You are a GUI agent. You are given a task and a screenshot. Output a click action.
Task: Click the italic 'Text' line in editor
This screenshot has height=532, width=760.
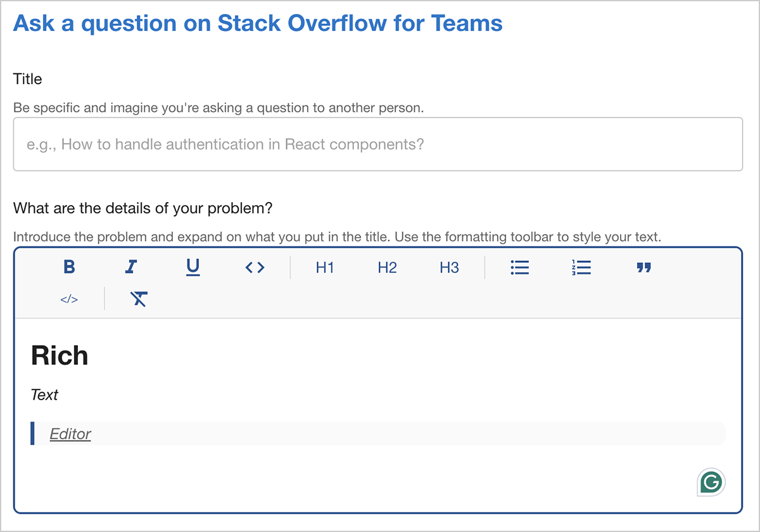44,395
